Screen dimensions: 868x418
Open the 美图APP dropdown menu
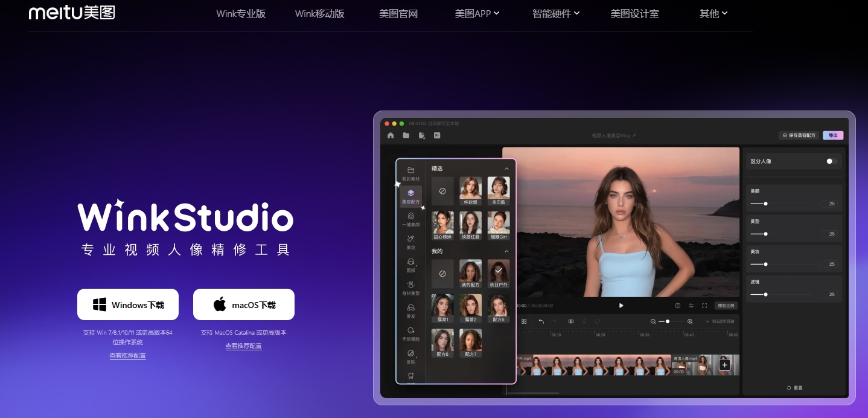[477, 13]
